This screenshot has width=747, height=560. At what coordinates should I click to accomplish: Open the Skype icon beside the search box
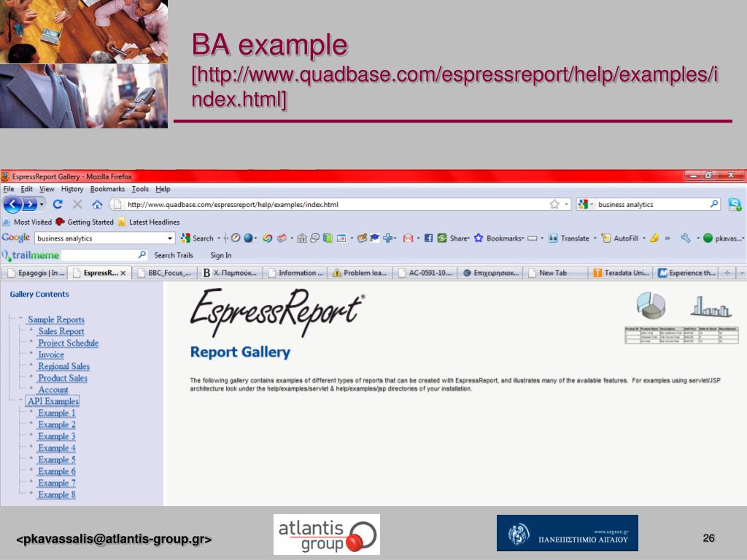735,204
